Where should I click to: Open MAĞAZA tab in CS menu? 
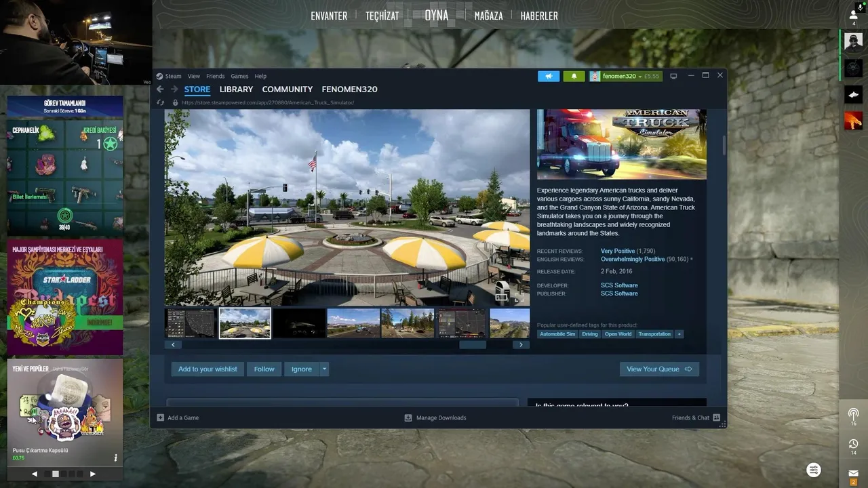(x=488, y=16)
